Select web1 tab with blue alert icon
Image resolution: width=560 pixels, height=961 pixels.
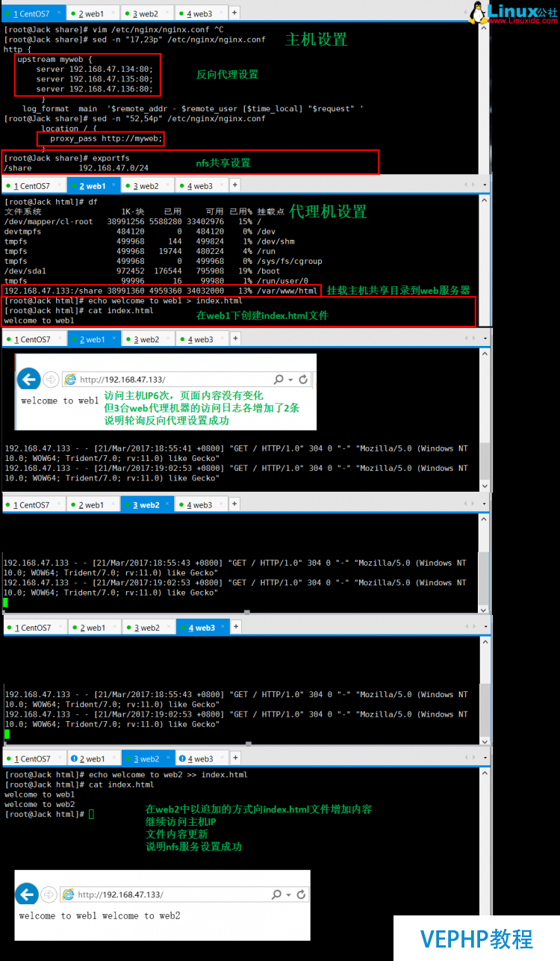[x=93, y=758]
